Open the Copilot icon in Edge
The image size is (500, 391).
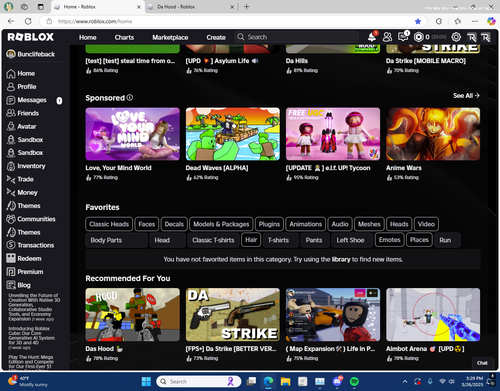point(491,21)
